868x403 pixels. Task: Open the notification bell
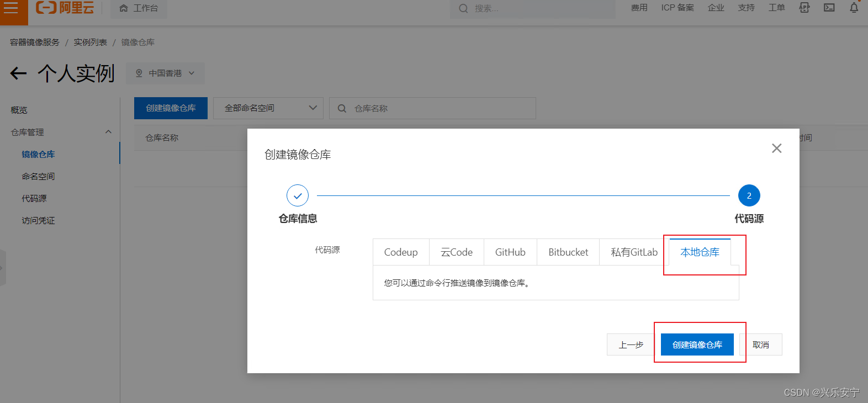[x=854, y=8]
